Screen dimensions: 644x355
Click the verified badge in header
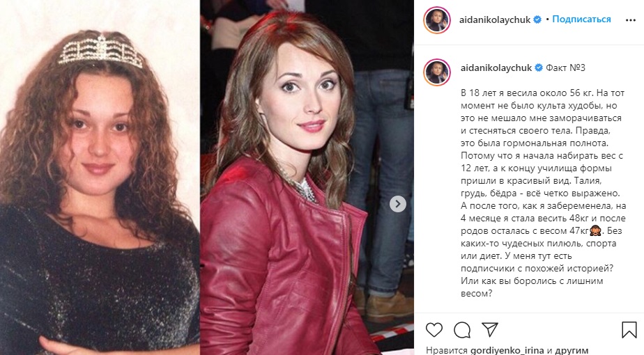point(537,19)
